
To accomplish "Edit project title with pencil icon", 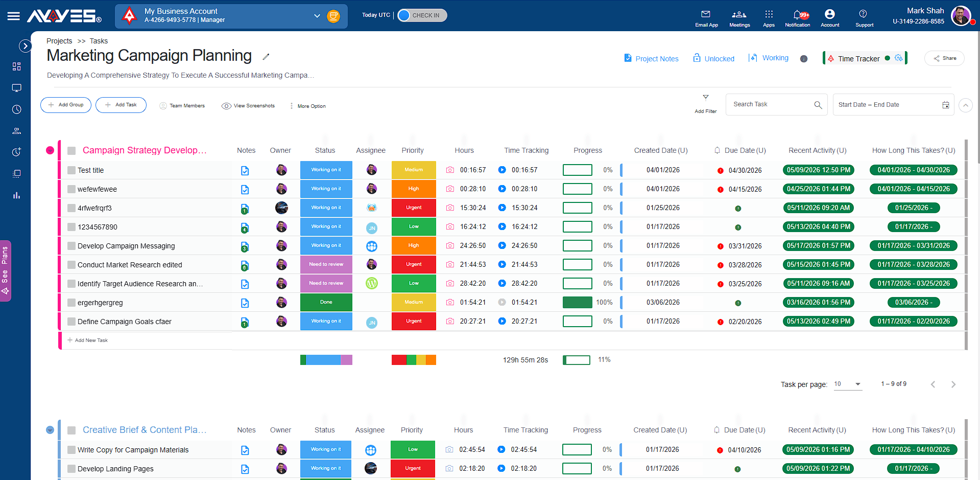I will coord(266,57).
